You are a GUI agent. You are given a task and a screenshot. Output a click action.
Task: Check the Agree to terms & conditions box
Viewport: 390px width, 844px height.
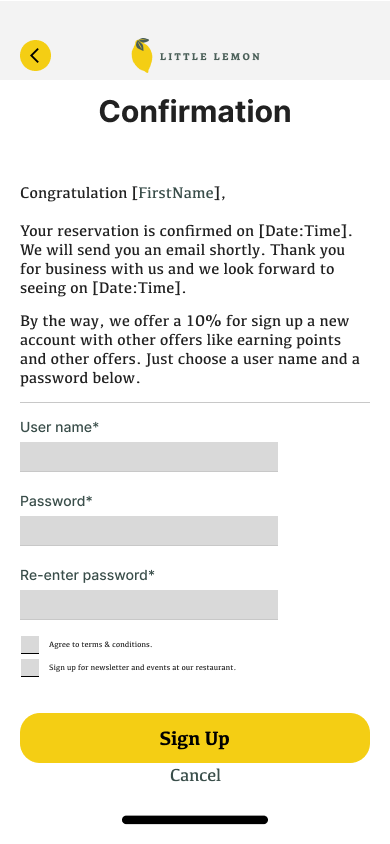coord(30,644)
